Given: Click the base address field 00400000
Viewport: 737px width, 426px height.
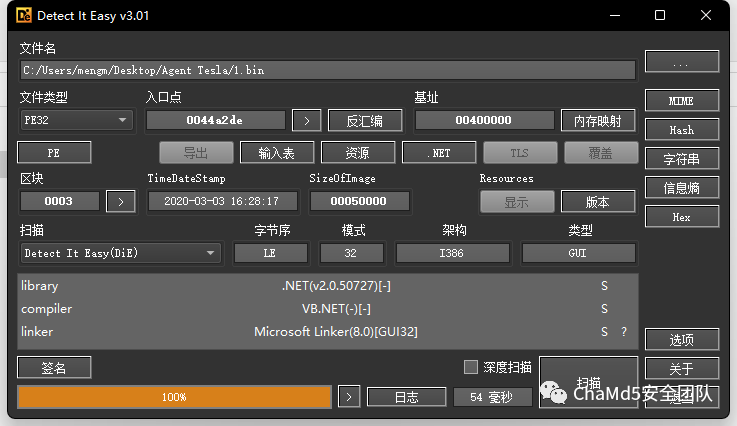Looking at the screenshot, I should (x=484, y=120).
